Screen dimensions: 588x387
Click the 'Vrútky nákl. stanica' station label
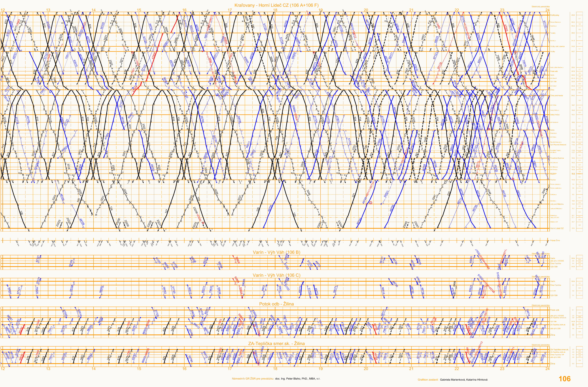click(x=557, y=46)
